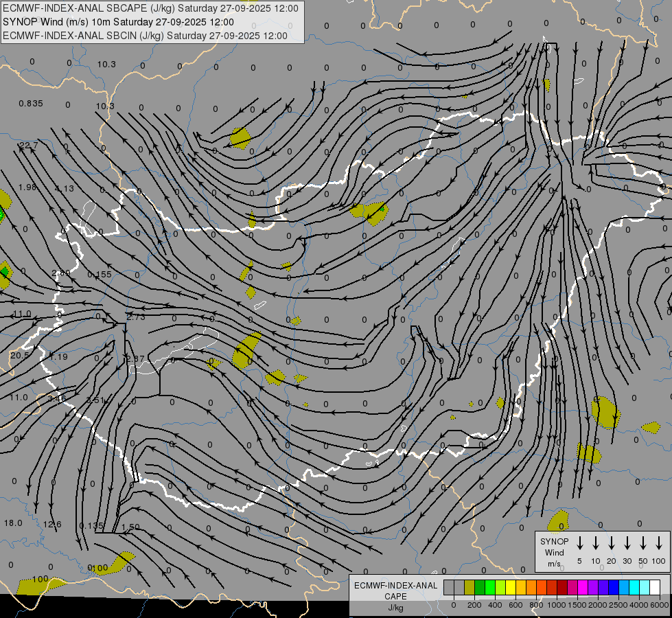Click the wind arrow above the 20 label
This screenshot has height=618, width=672.
[x=612, y=542]
